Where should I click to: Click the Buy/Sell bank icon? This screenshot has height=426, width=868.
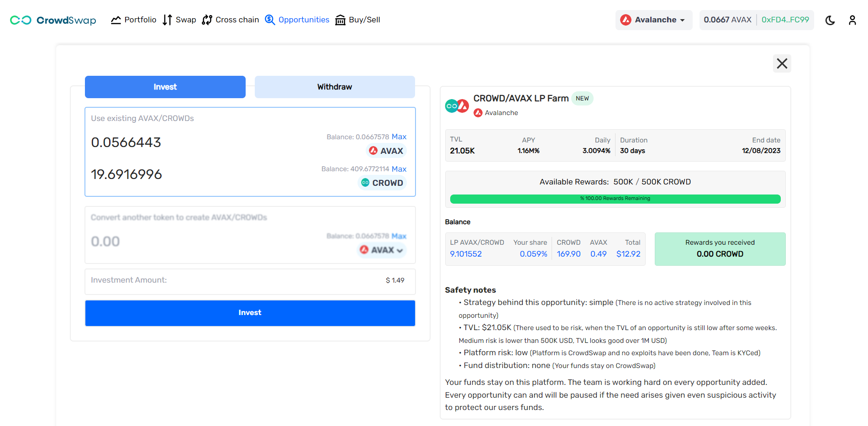(340, 20)
